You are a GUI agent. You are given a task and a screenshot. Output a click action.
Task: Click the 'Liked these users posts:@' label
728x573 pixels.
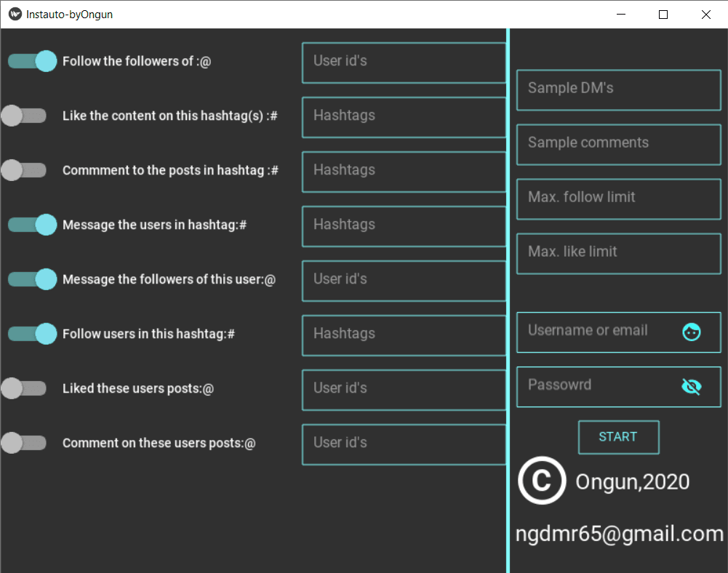point(138,388)
